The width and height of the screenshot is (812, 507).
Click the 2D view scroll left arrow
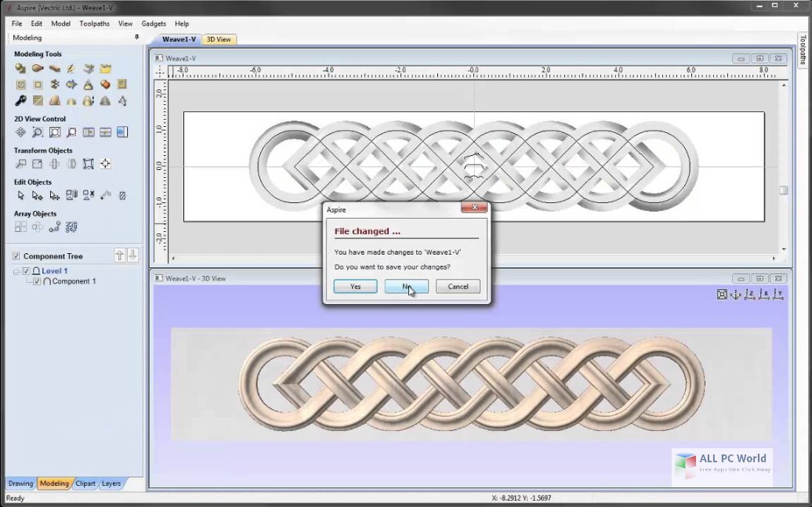[173, 258]
